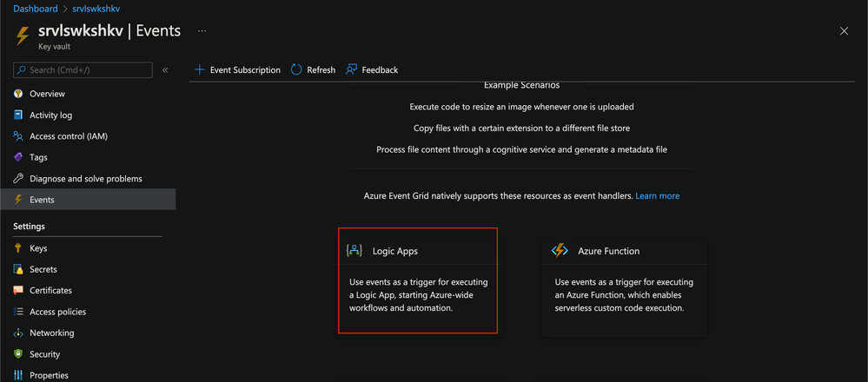
Task: Click the Activity log book icon
Action: (x=18, y=115)
